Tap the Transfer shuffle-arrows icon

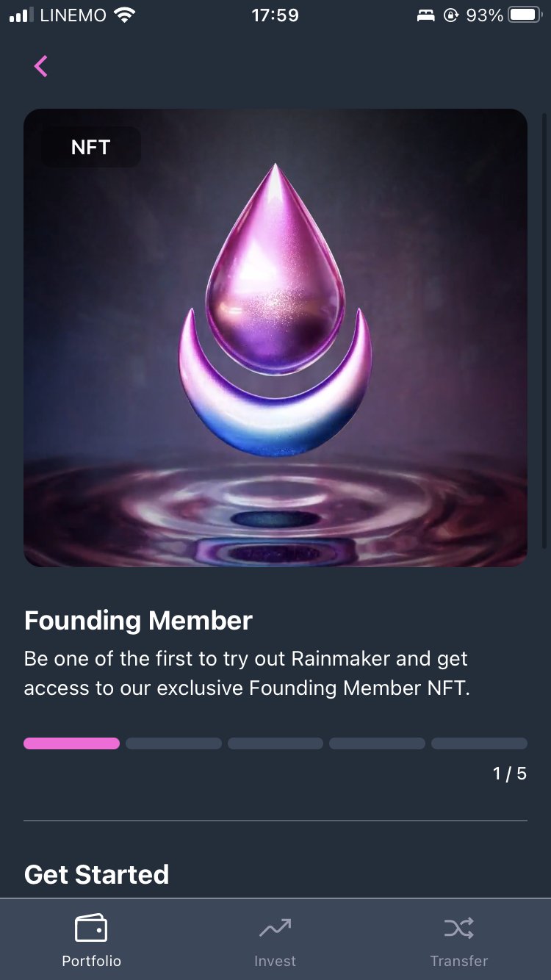[458, 928]
